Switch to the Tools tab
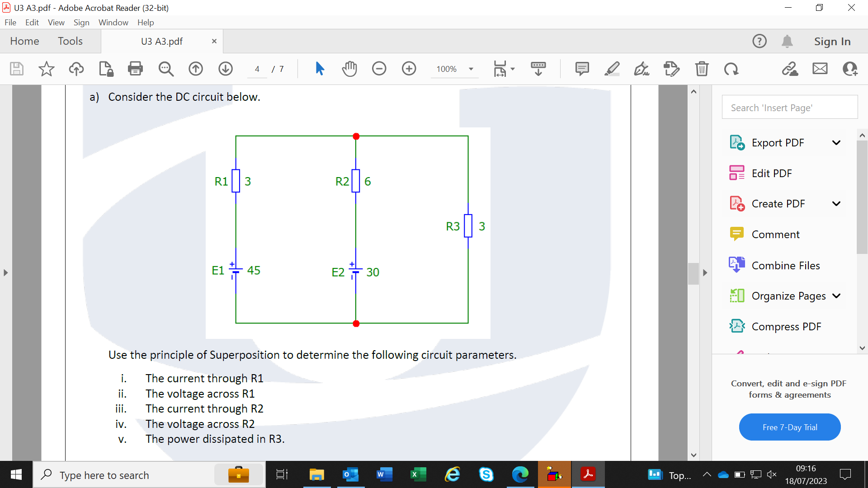This screenshot has width=868, height=488. coord(70,41)
